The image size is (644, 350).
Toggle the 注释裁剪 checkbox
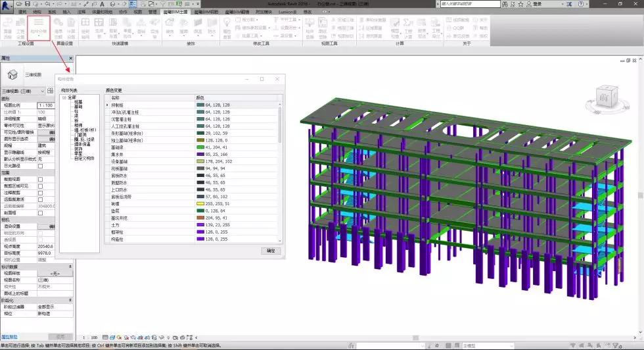pyautogui.click(x=40, y=192)
